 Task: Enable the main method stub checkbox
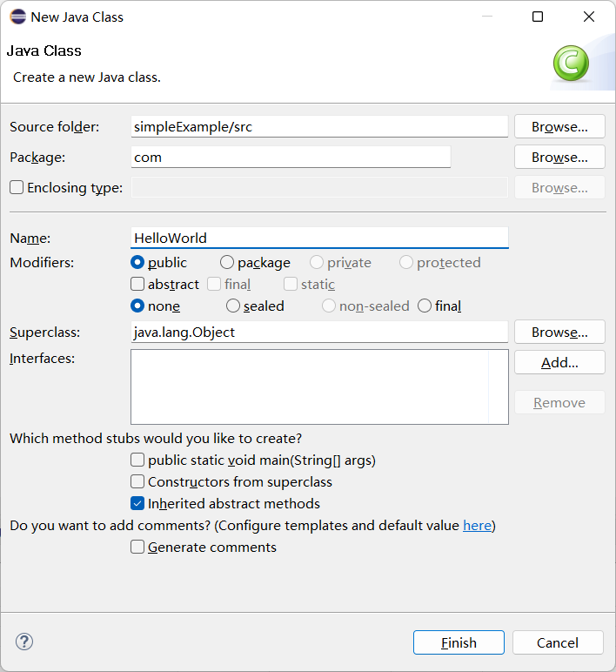[x=137, y=460]
